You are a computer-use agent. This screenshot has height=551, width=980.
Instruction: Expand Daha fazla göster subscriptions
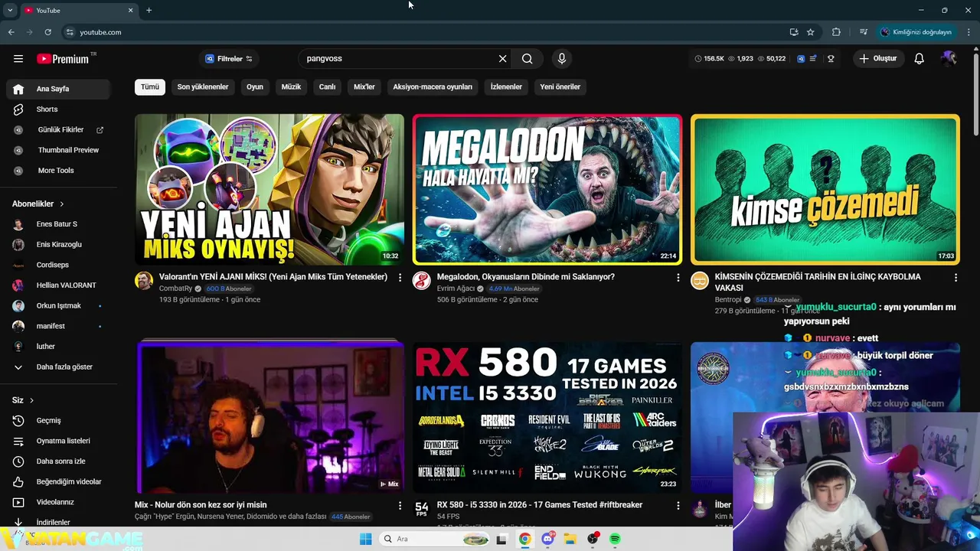point(60,367)
